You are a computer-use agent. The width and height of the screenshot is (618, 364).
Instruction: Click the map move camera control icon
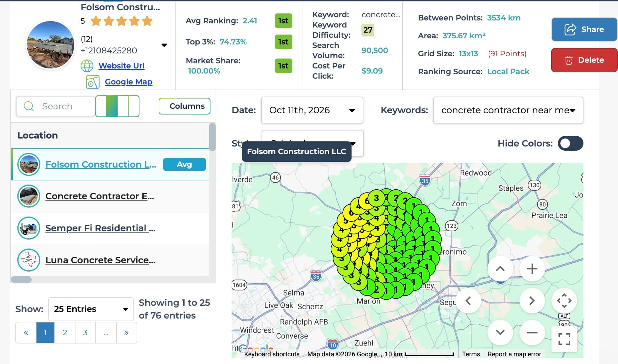(x=564, y=301)
